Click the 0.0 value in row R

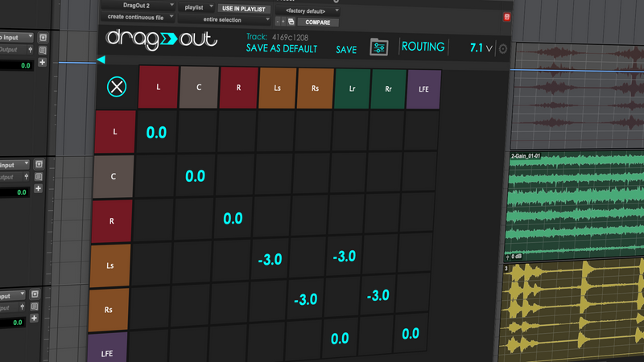(233, 218)
